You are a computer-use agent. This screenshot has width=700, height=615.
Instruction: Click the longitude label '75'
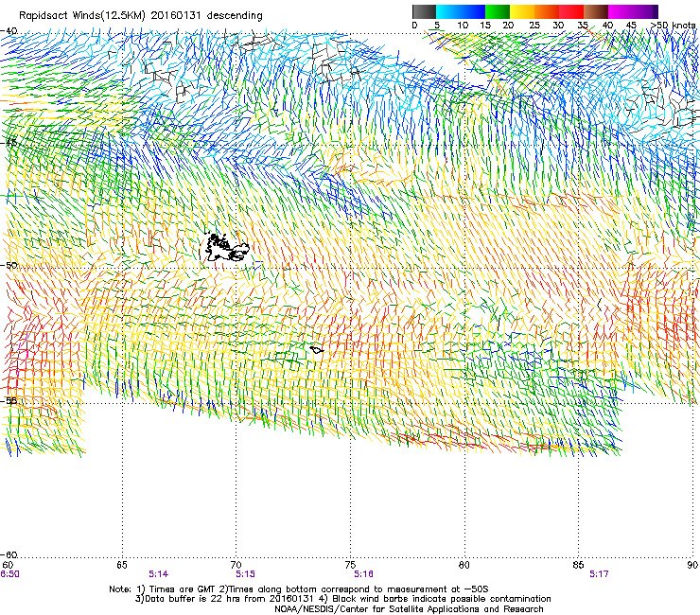click(x=350, y=565)
